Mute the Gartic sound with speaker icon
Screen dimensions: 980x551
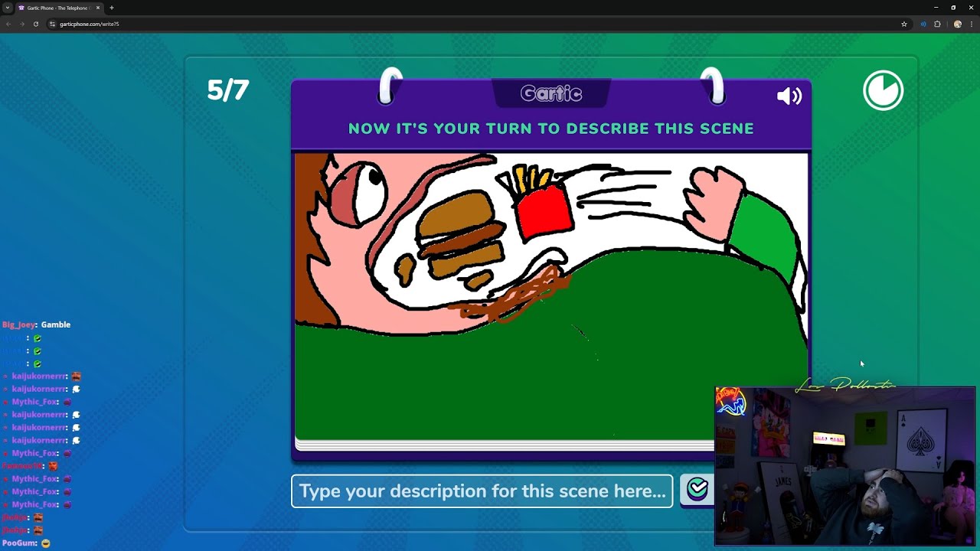(789, 96)
